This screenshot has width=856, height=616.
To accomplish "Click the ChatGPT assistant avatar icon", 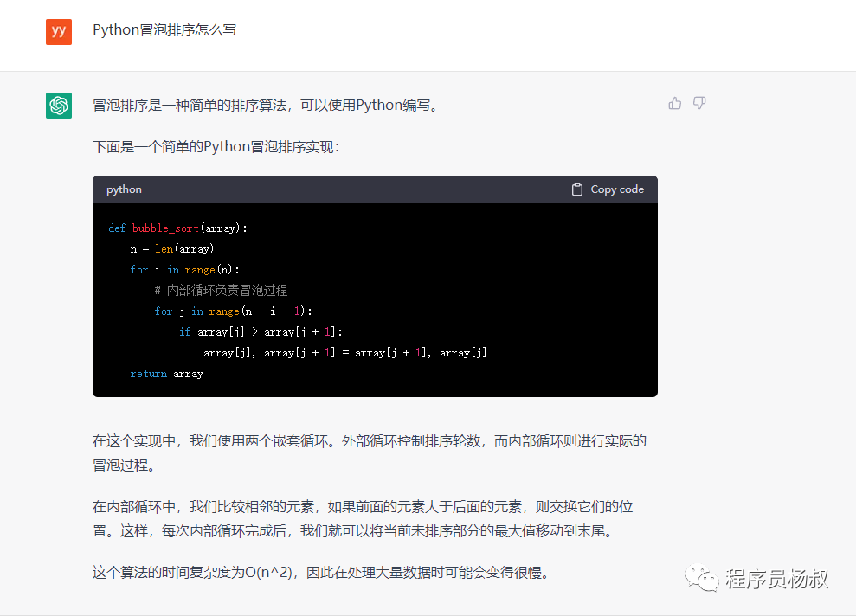I will (59, 106).
